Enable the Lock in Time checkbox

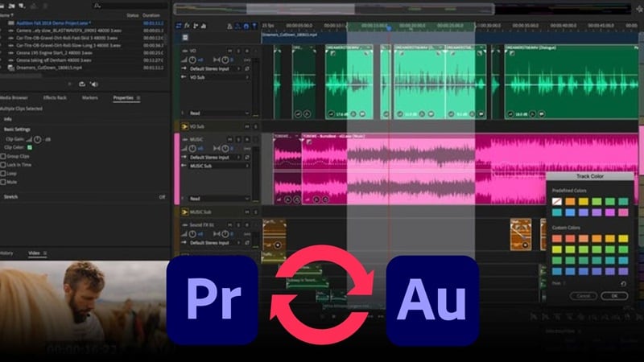(3, 165)
